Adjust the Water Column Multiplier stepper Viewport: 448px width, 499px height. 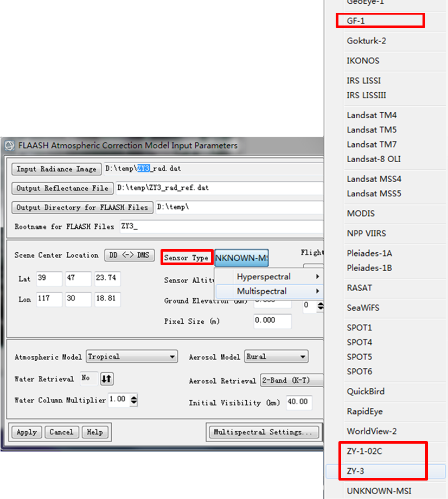134,400
